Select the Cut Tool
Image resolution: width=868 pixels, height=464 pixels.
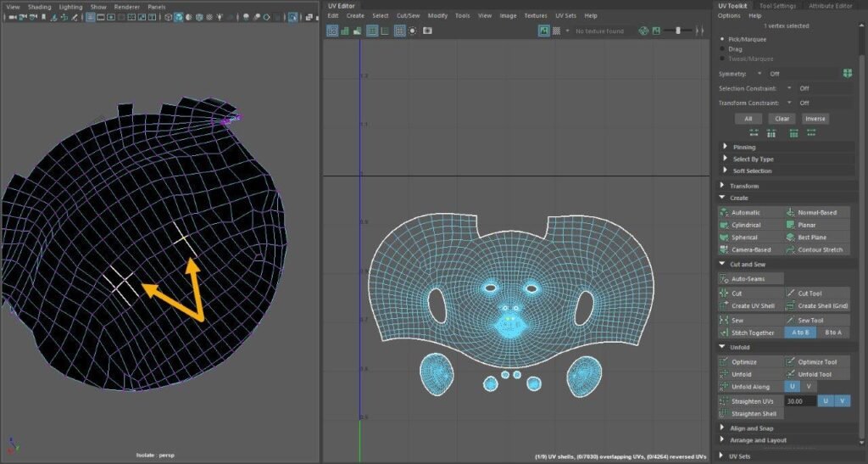click(817, 293)
